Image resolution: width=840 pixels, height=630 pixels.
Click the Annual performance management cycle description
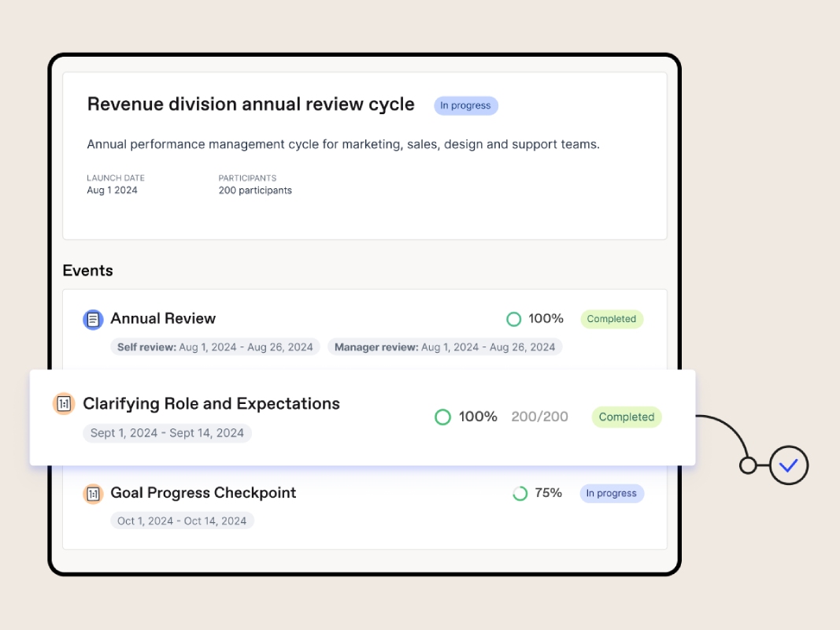point(343,145)
